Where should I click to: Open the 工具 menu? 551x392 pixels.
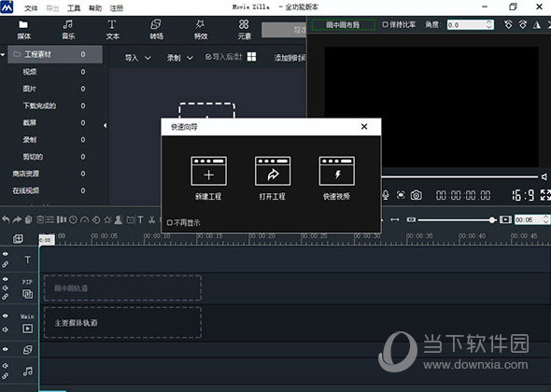(x=74, y=7)
